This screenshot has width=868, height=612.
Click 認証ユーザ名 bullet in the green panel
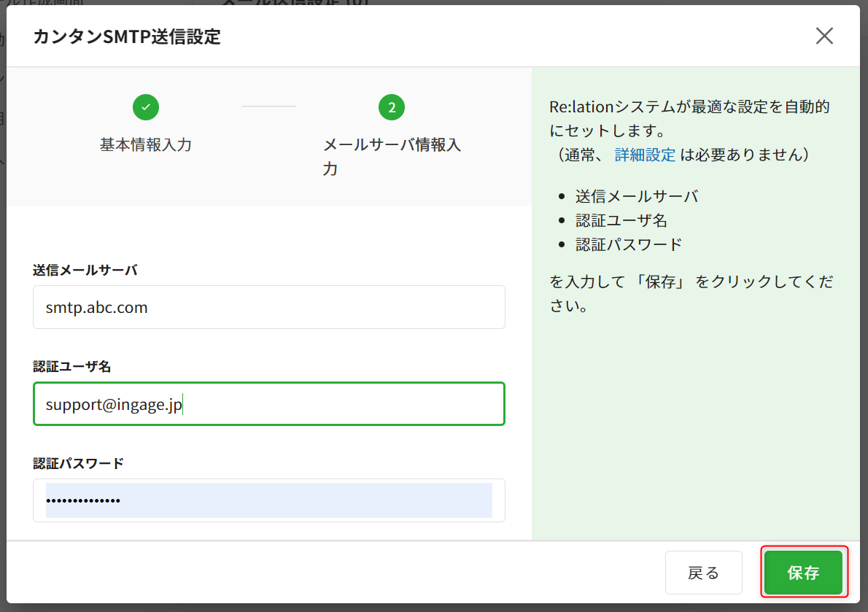(621, 220)
